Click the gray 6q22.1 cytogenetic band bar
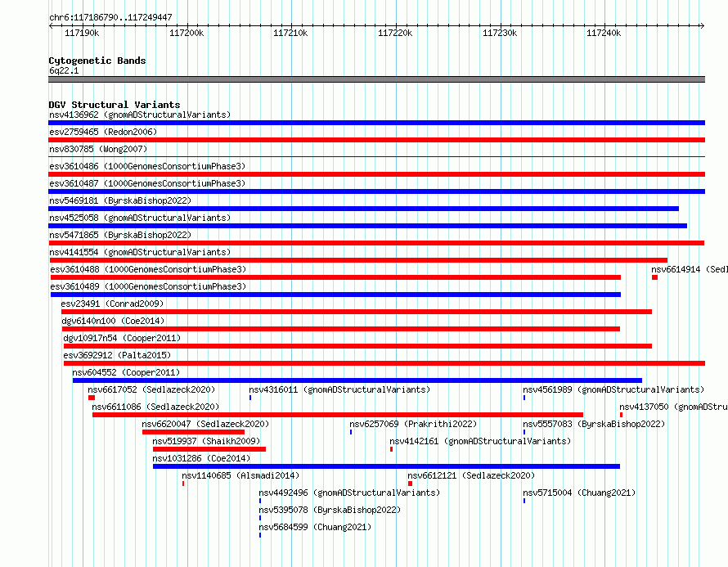The image size is (728, 567). [x=376, y=79]
